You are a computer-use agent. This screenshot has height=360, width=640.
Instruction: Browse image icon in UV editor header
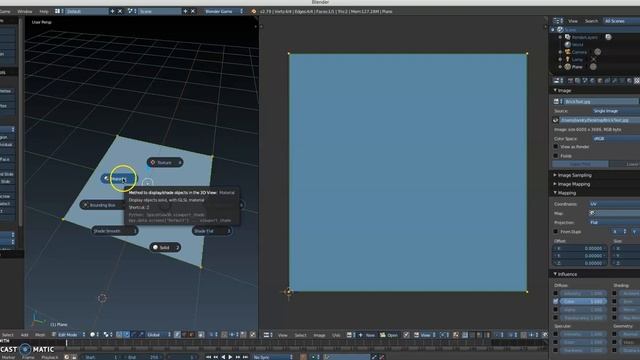click(x=350, y=335)
